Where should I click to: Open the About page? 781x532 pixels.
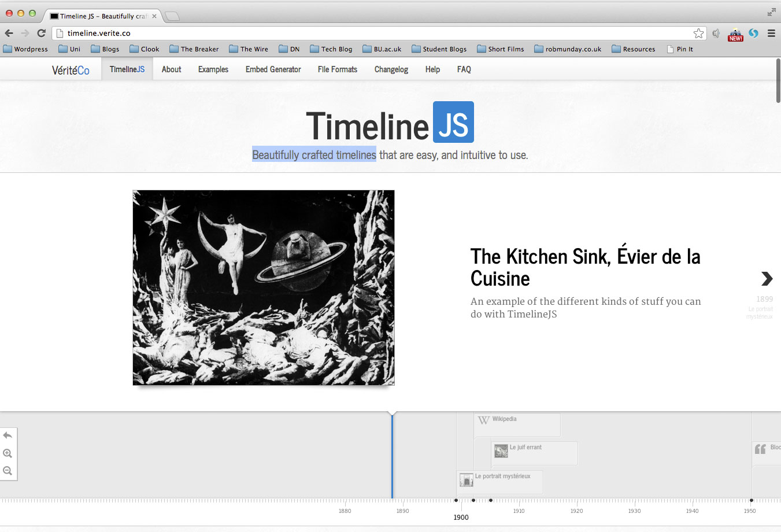pyautogui.click(x=172, y=69)
